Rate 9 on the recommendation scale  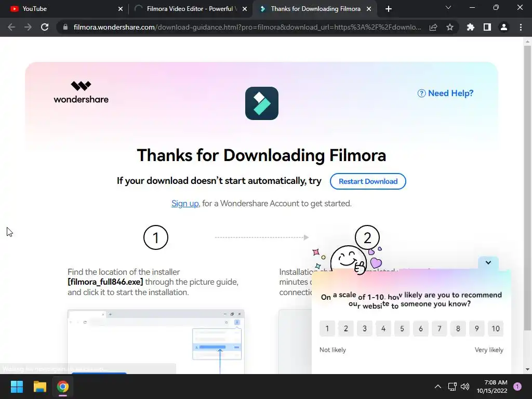[x=477, y=328]
